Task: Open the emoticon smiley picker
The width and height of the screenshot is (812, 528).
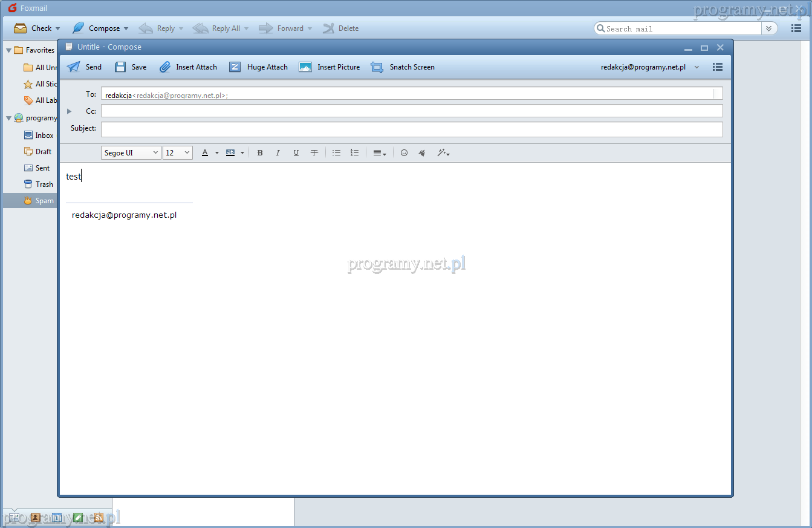Action: pos(404,153)
